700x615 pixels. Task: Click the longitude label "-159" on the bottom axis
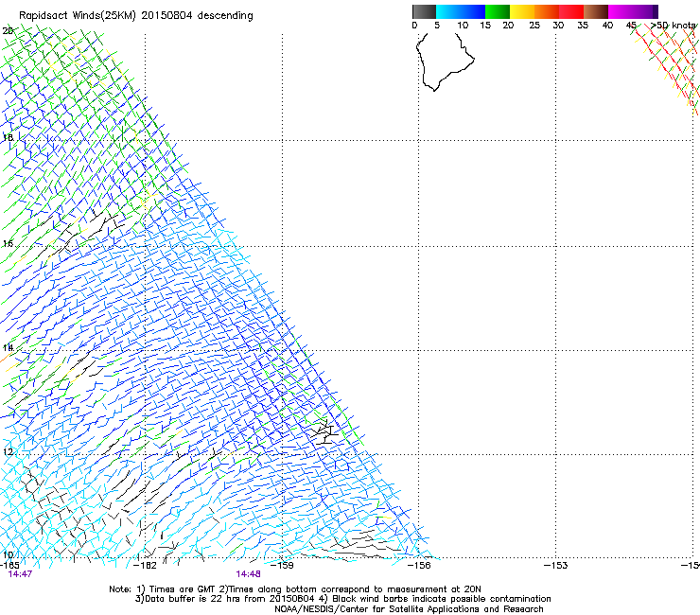[x=282, y=566]
